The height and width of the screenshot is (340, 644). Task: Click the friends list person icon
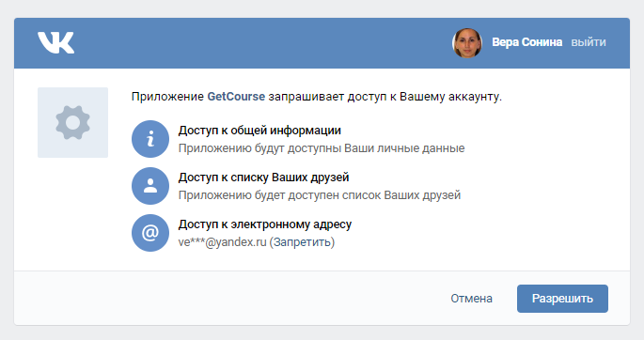[150, 186]
